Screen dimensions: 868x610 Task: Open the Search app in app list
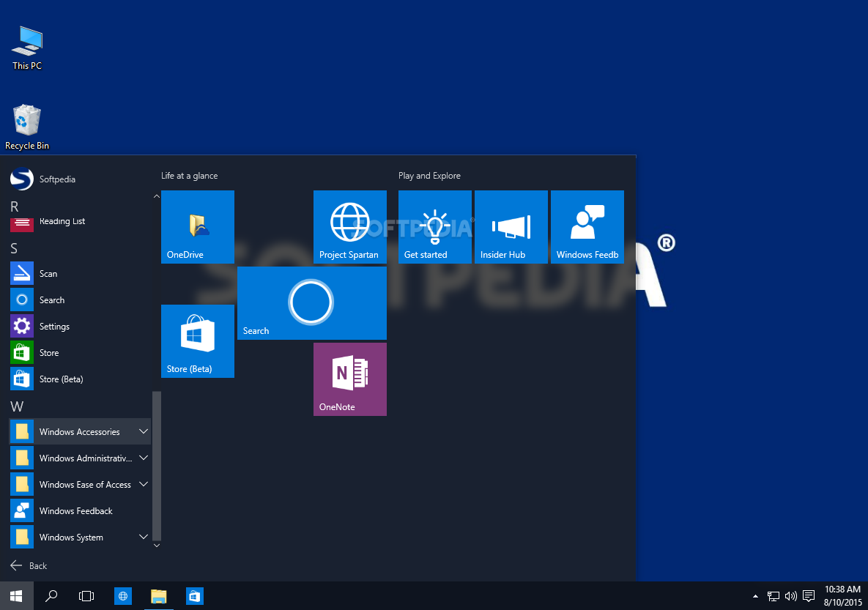[81, 300]
